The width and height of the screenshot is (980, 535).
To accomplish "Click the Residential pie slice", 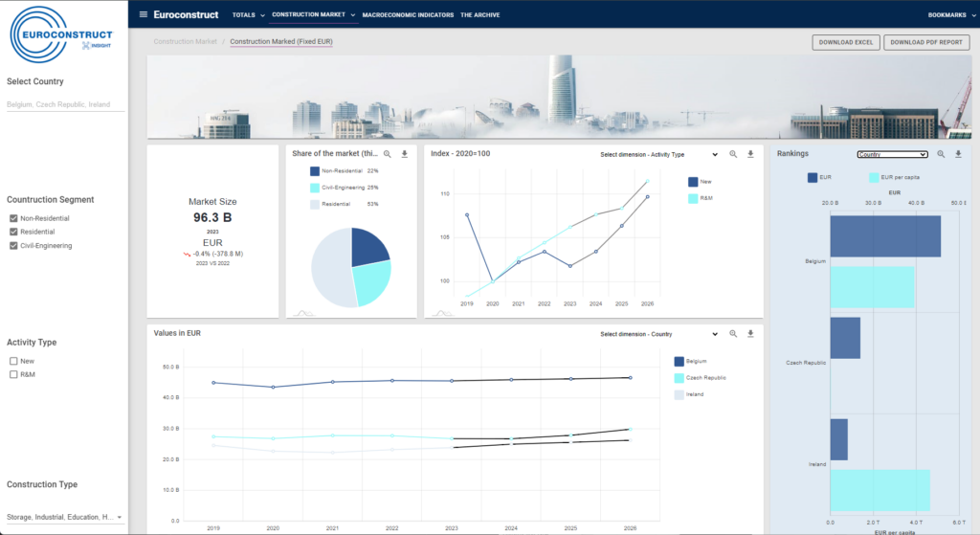I will [x=330, y=269].
